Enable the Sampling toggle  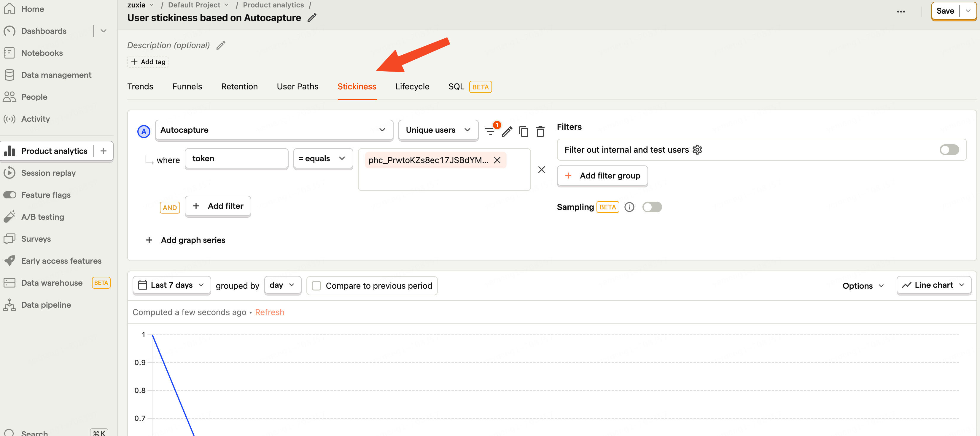click(652, 207)
